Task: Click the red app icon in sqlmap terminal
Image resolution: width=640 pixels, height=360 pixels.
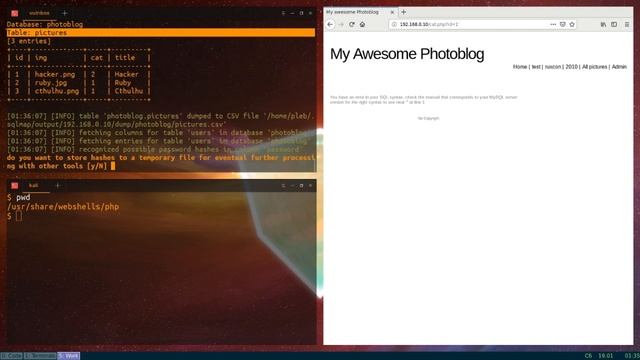Action: (15, 13)
